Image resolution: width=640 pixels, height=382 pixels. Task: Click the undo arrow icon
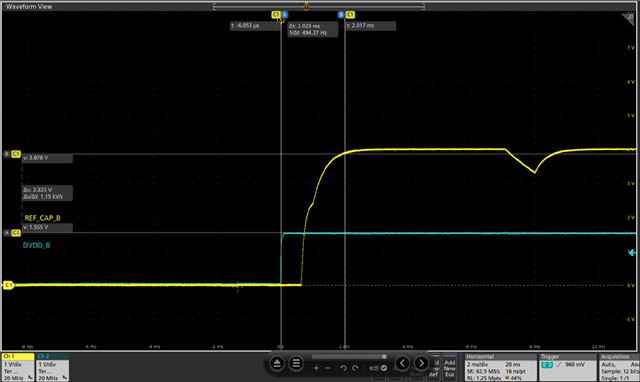pyautogui.click(x=343, y=368)
